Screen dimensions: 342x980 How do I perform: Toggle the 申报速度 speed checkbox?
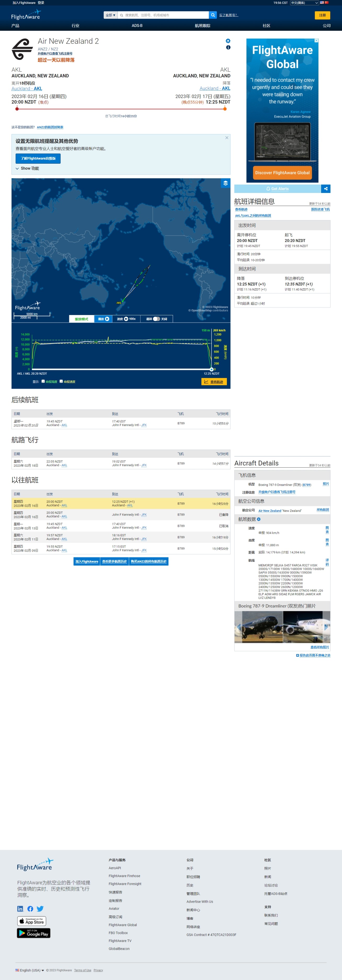point(61,381)
